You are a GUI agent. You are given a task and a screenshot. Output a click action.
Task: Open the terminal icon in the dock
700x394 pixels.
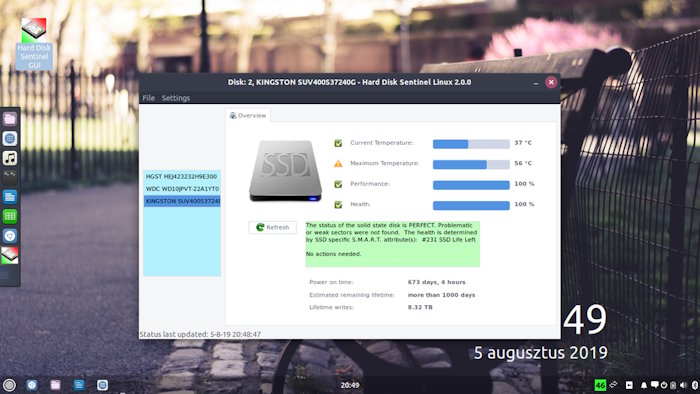point(10,177)
